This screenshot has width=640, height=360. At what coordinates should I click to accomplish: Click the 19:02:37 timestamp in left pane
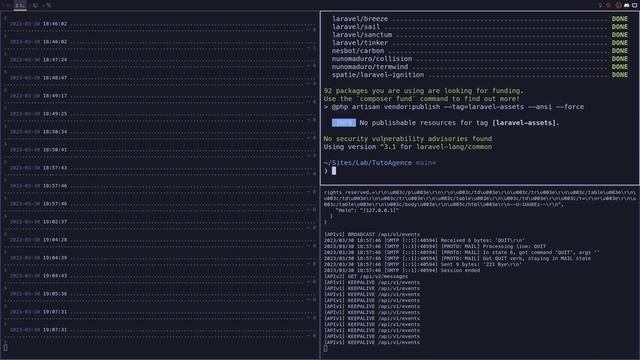click(55, 222)
